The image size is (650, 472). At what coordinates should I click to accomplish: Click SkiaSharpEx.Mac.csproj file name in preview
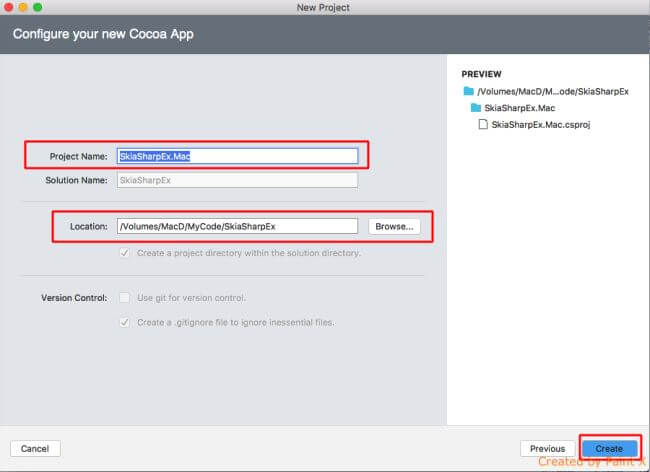541,125
